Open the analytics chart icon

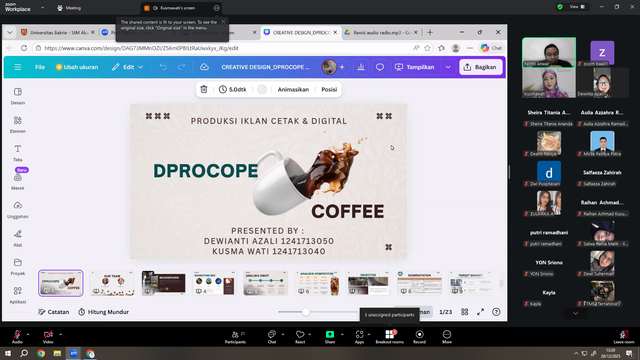(x=361, y=67)
